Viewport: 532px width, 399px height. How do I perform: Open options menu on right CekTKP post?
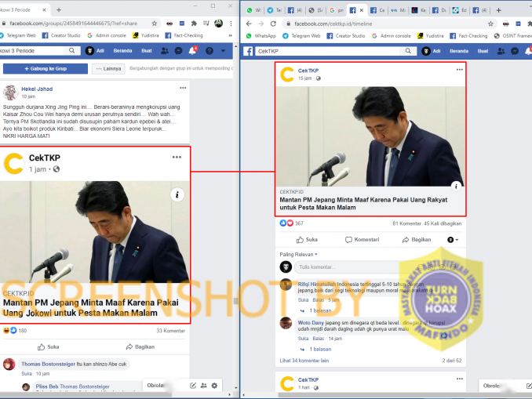pos(459,70)
